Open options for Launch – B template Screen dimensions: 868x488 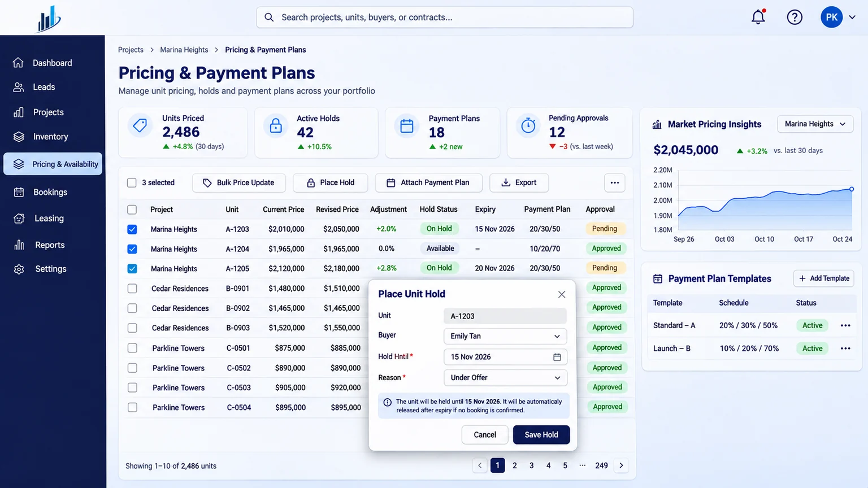click(845, 348)
